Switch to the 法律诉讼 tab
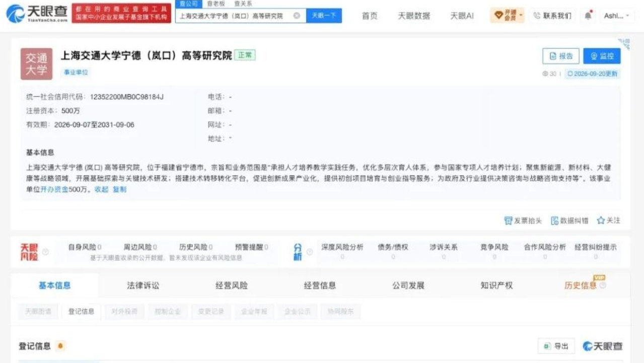Image resolution: width=644 pixels, height=363 pixels. tap(143, 285)
